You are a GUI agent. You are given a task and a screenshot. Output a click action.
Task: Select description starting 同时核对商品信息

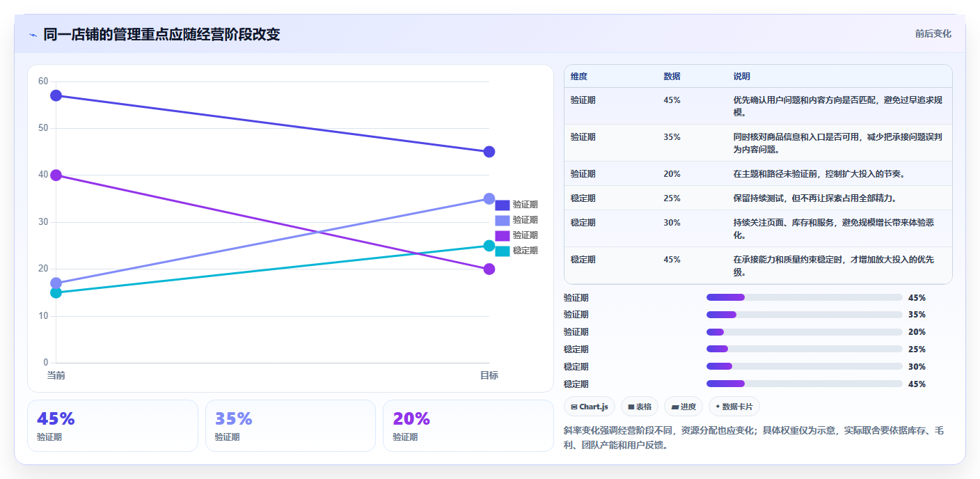pos(838,143)
